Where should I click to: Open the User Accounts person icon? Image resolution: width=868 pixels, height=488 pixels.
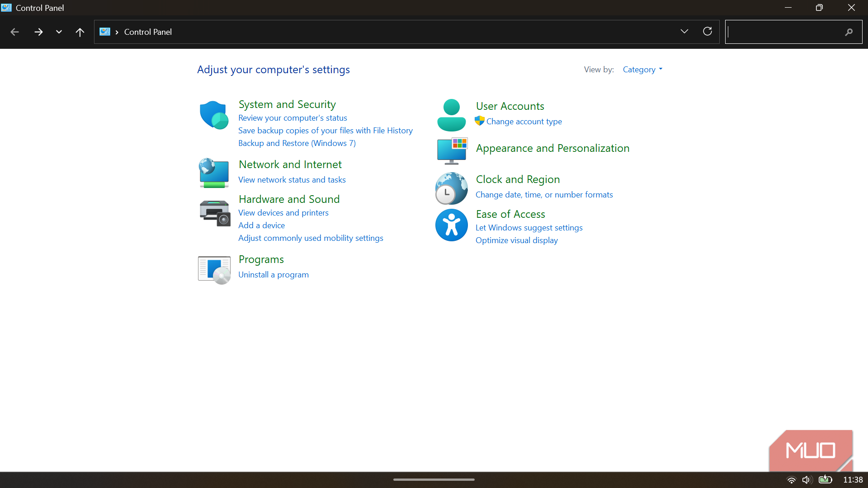pyautogui.click(x=451, y=115)
